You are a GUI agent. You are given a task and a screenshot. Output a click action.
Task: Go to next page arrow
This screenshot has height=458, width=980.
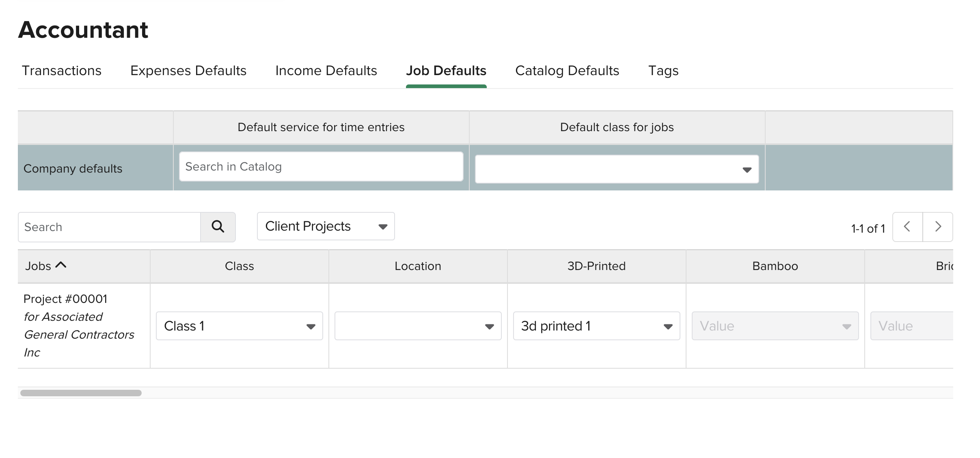coord(938,227)
